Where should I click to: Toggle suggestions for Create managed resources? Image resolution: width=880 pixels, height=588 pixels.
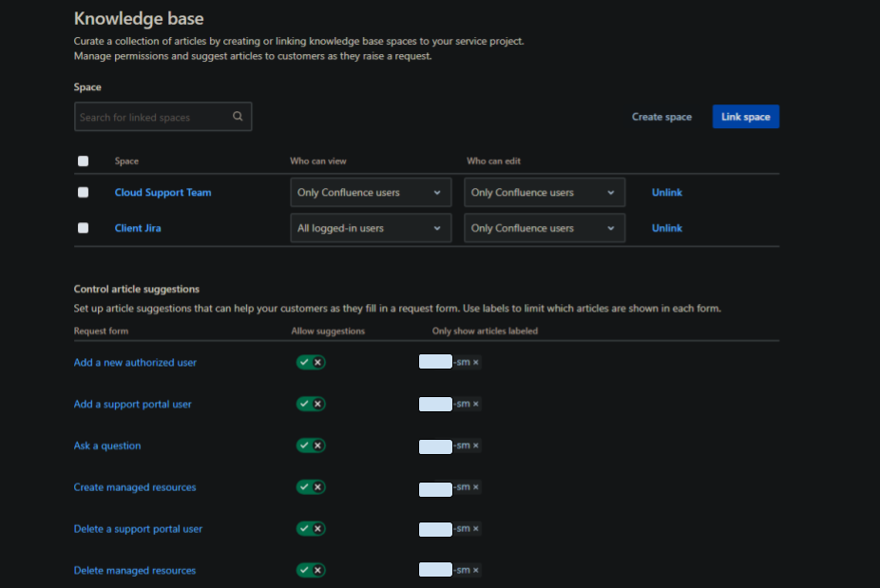(x=311, y=487)
